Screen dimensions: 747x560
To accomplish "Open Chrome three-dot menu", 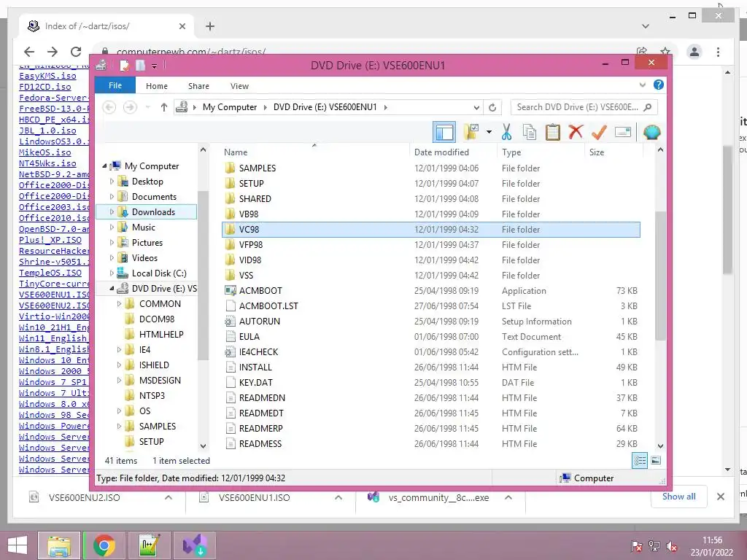I will pos(718,52).
